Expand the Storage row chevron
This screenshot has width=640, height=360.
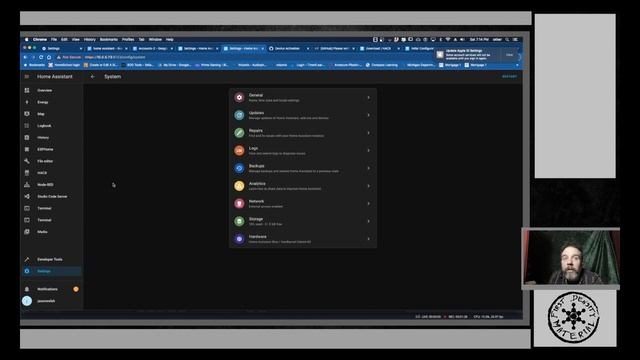pos(369,221)
